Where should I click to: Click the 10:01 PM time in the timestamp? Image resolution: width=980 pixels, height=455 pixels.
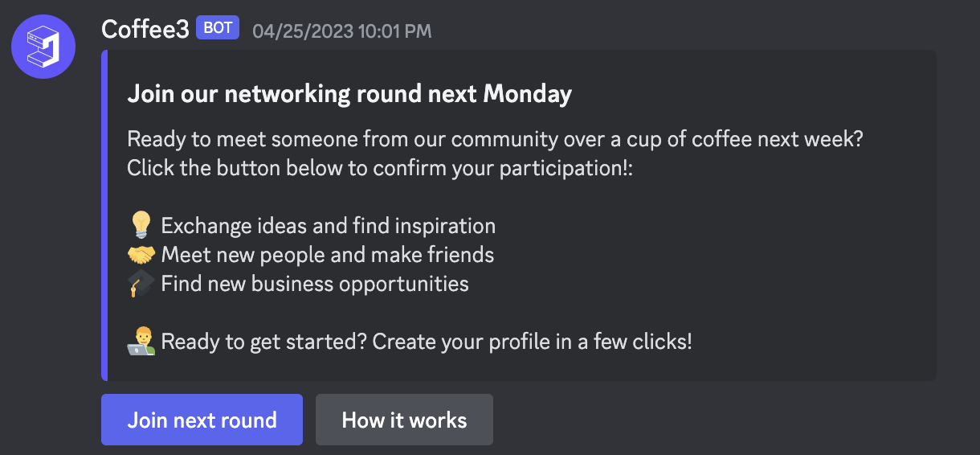[401, 31]
